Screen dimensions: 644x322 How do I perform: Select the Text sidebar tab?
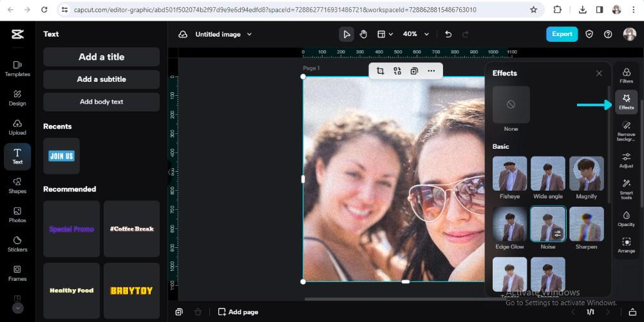pyautogui.click(x=17, y=156)
